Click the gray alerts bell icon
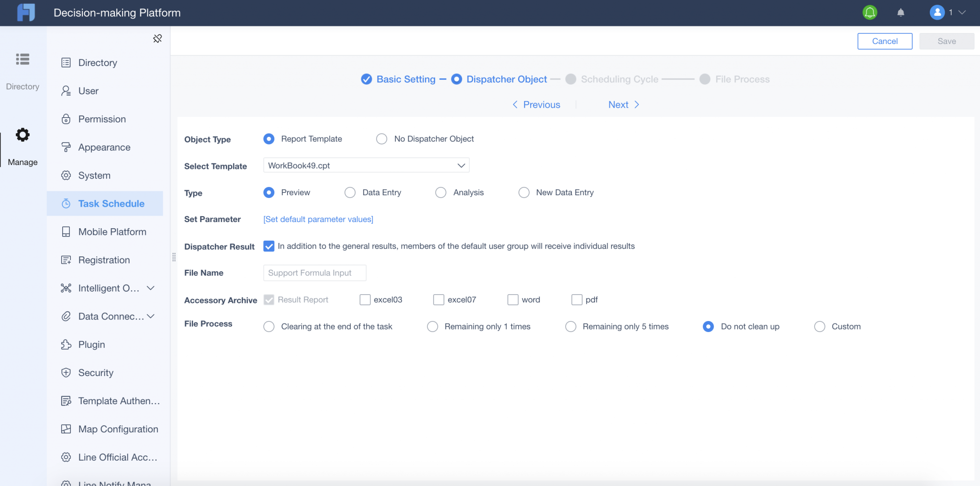Viewport: 980px width, 486px height. [x=901, y=12]
